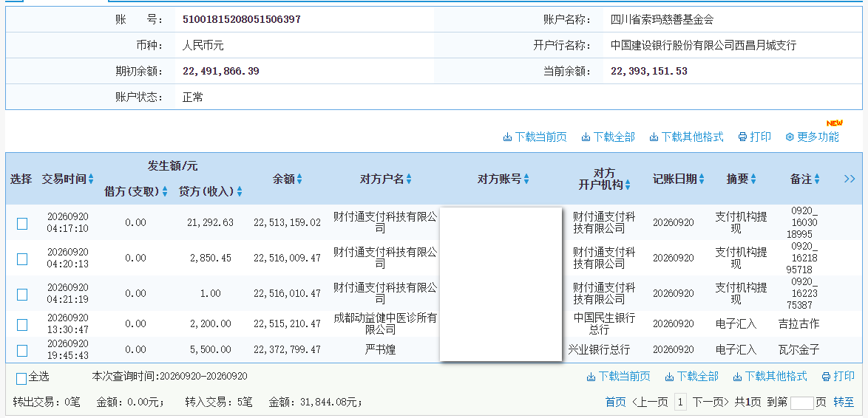Click 转至 to jump to page
Screen dimensions: 868x418
point(844,402)
